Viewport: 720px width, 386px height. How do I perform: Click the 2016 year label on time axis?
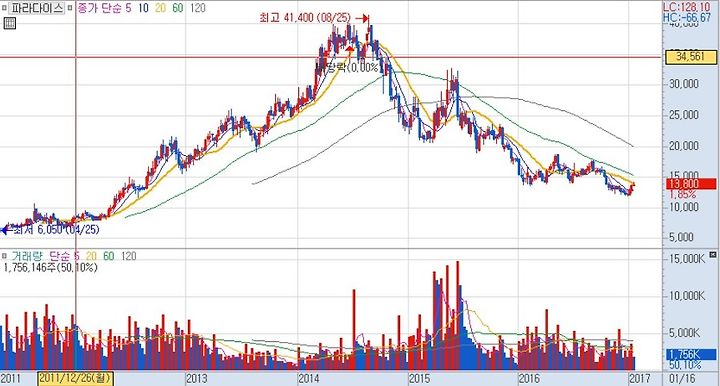(x=529, y=379)
